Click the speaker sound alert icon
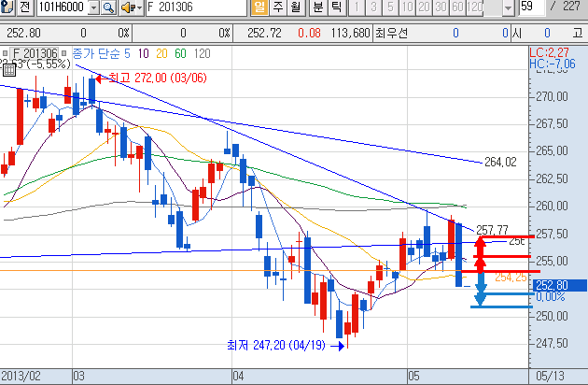Image resolution: width=588 pixels, height=385 pixels. click(132, 7)
